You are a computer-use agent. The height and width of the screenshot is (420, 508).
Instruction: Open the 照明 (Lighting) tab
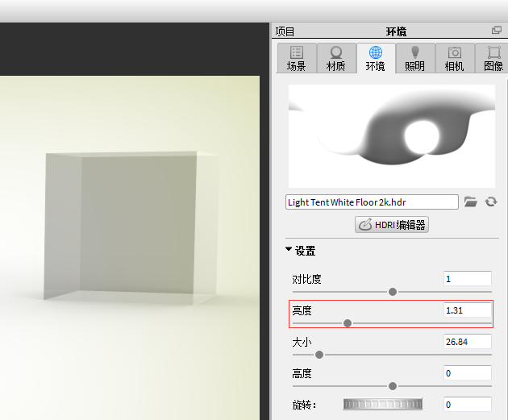click(415, 58)
